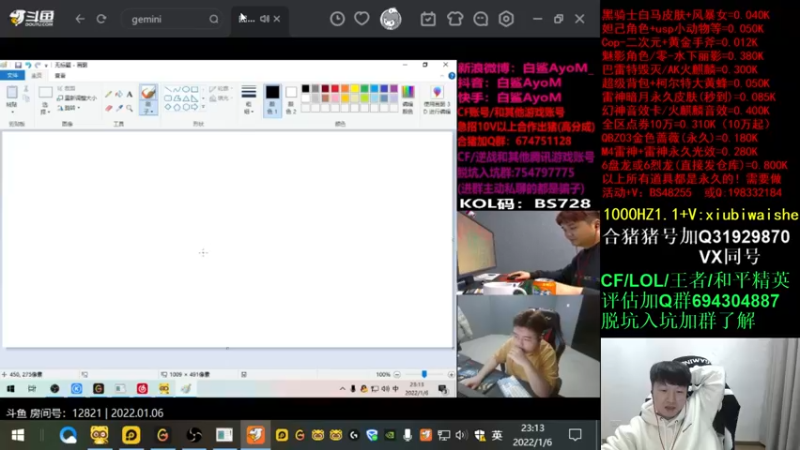Open the daily check-in calendar icon
The image size is (800, 450).
[428, 19]
